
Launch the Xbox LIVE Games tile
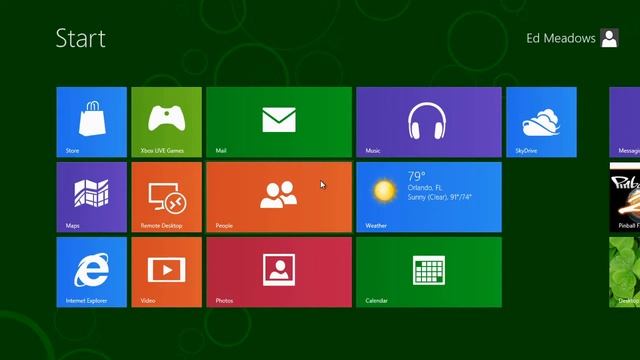[x=167, y=122]
